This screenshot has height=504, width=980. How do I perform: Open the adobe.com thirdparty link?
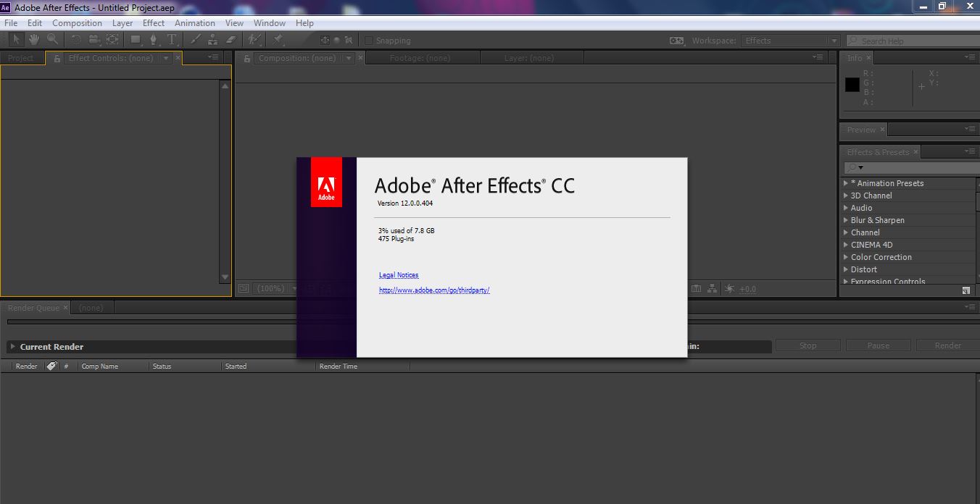tap(434, 290)
